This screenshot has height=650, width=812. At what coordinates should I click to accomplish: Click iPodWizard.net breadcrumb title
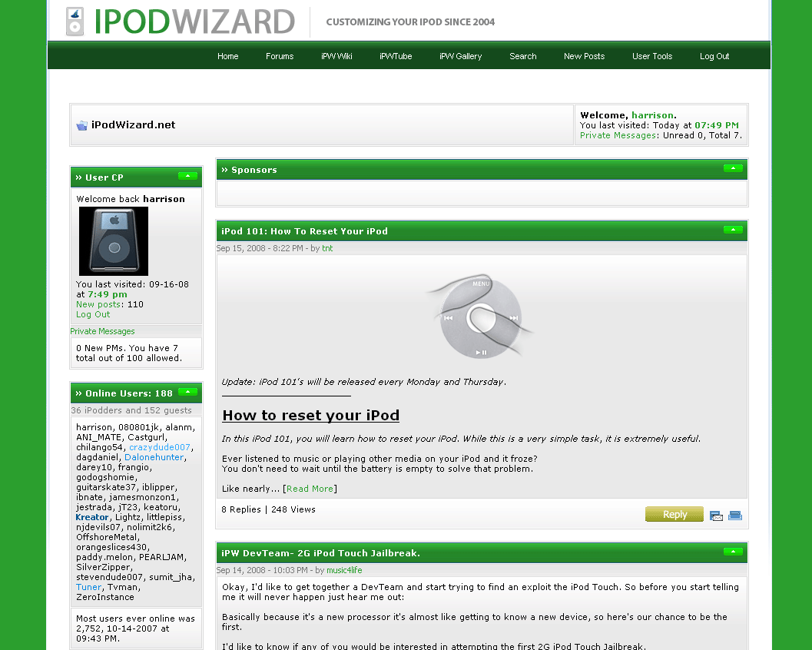134,124
